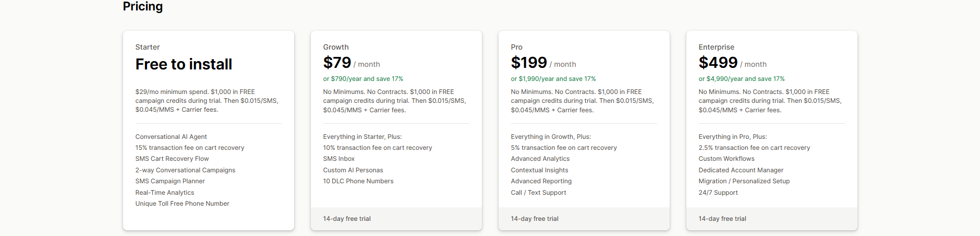The height and width of the screenshot is (236, 980).
Task: Click the "Custom AI Personas" feature
Action: tap(353, 170)
